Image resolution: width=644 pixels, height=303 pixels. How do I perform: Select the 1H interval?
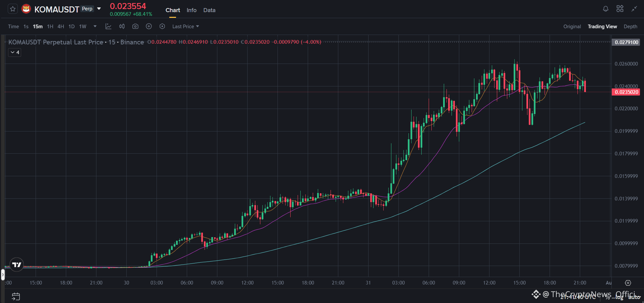[50, 27]
